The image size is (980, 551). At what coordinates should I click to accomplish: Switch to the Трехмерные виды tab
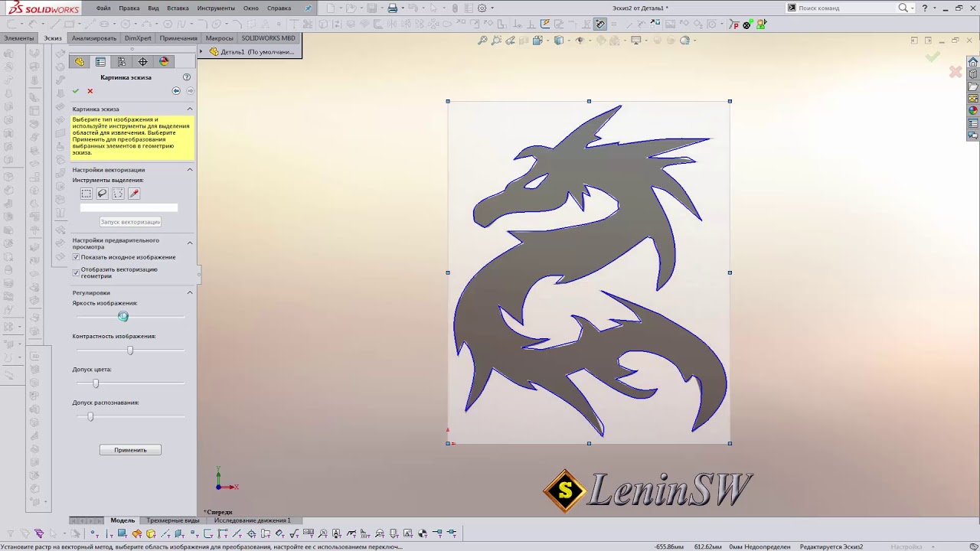click(x=173, y=520)
